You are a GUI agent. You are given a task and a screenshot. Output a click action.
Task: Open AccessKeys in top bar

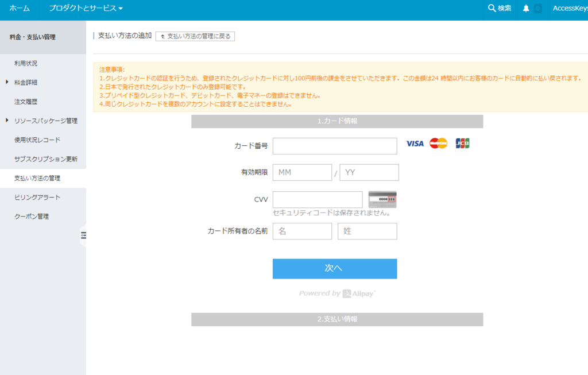[x=570, y=8]
